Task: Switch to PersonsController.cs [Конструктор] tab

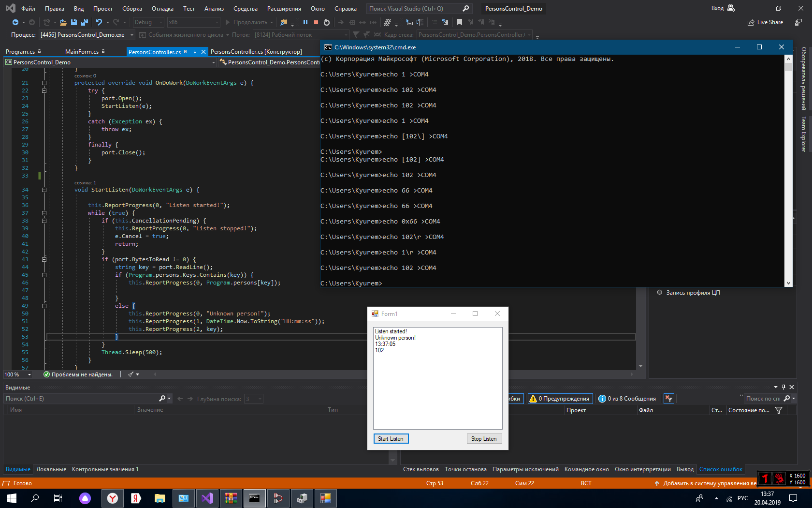Action: click(256, 52)
